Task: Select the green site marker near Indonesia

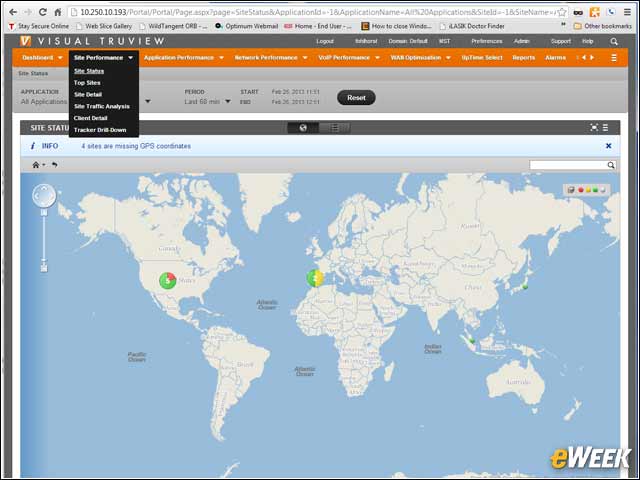Action: click(x=472, y=341)
